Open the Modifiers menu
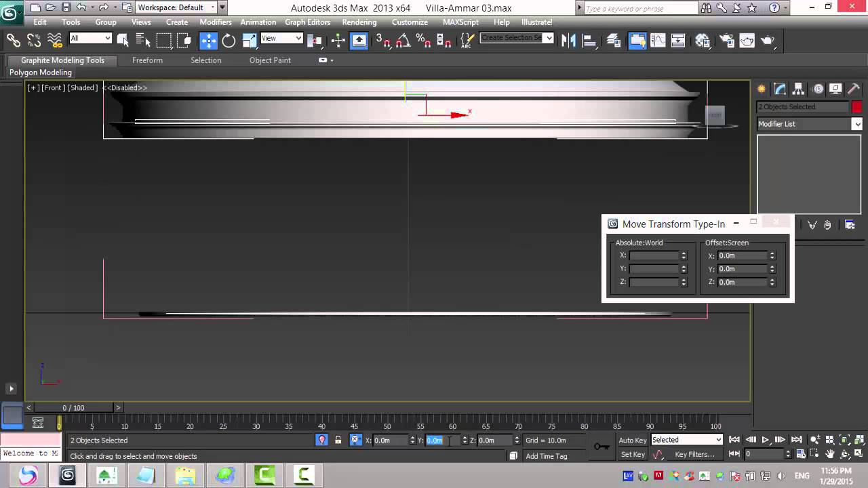 tap(216, 22)
